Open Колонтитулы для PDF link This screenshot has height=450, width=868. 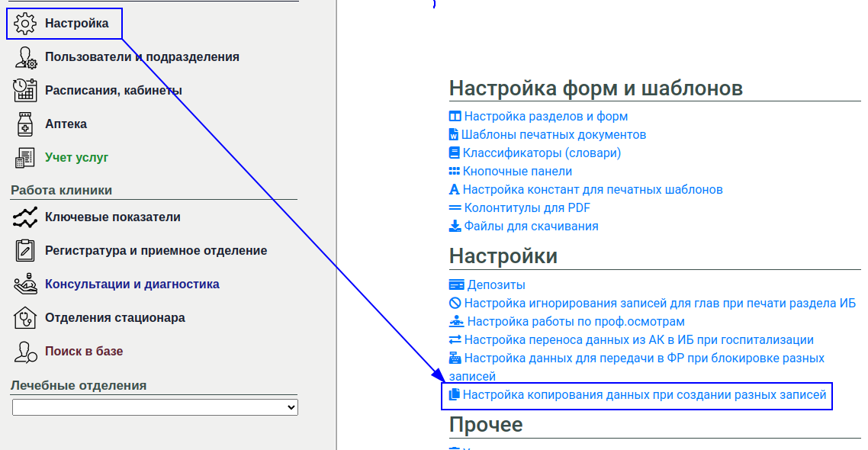point(526,208)
